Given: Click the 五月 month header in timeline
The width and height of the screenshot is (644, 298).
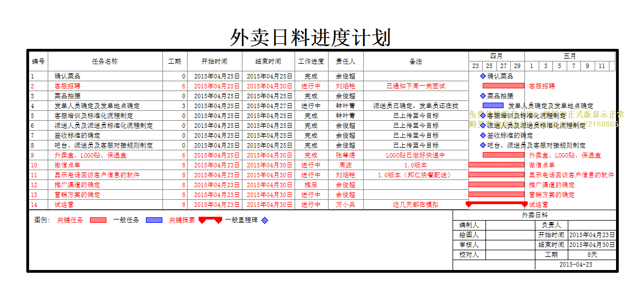Looking at the screenshot, I should click(570, 57).
